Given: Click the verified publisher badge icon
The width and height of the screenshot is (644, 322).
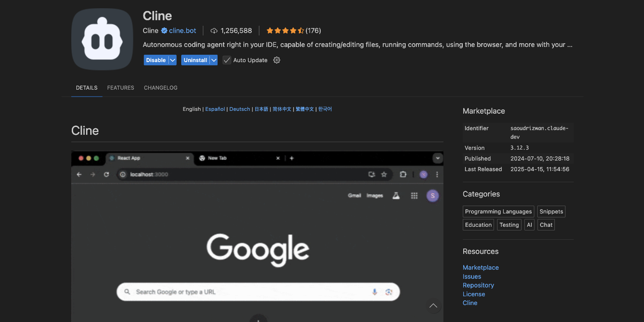Looking at the screenshot, I should [164, 31].
